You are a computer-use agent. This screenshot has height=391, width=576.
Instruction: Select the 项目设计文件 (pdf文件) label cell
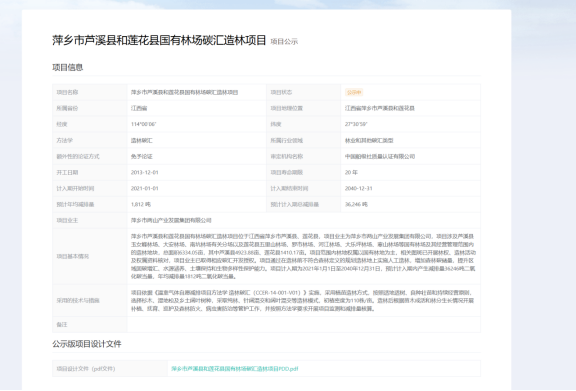(x=110, y=369)
